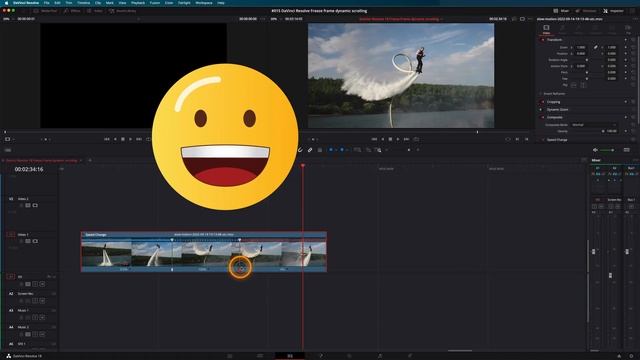Flip clip vertically in Transform
The height and width of the screenshot is (360, 640).
coord(582,85)
